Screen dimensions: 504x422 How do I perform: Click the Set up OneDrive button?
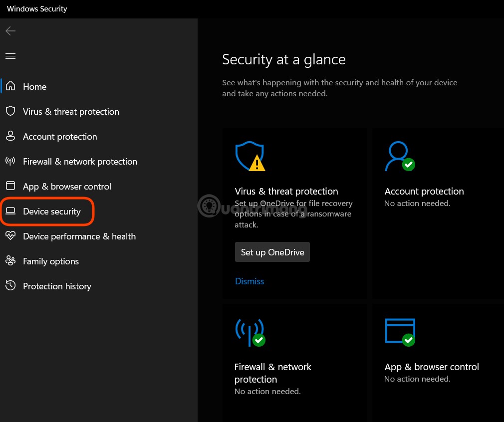(272, 252)
